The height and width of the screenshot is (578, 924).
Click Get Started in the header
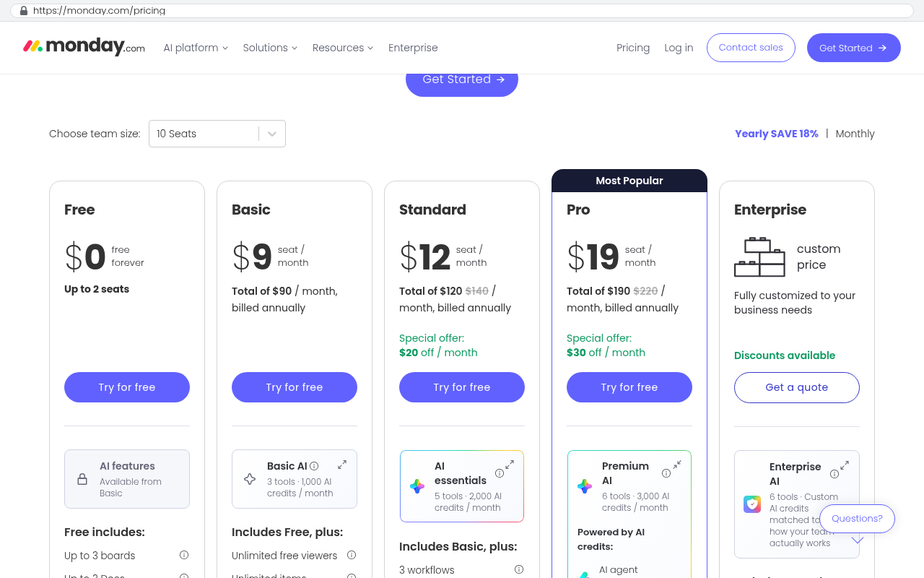854,48
